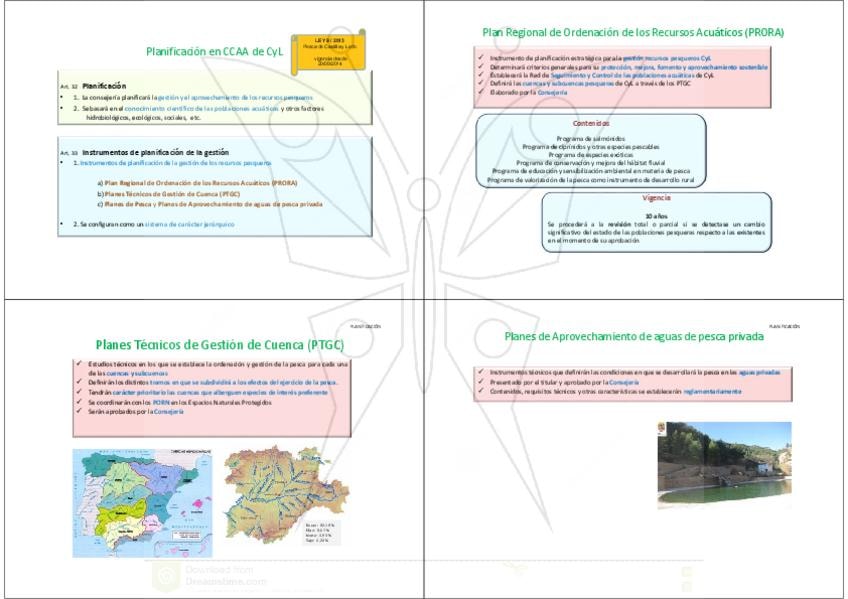Click the item "c) Planes de Pesca y Planes de Aprovechamiento"
The width and height of the screenshot is (848, 599).
click(210, 204)
